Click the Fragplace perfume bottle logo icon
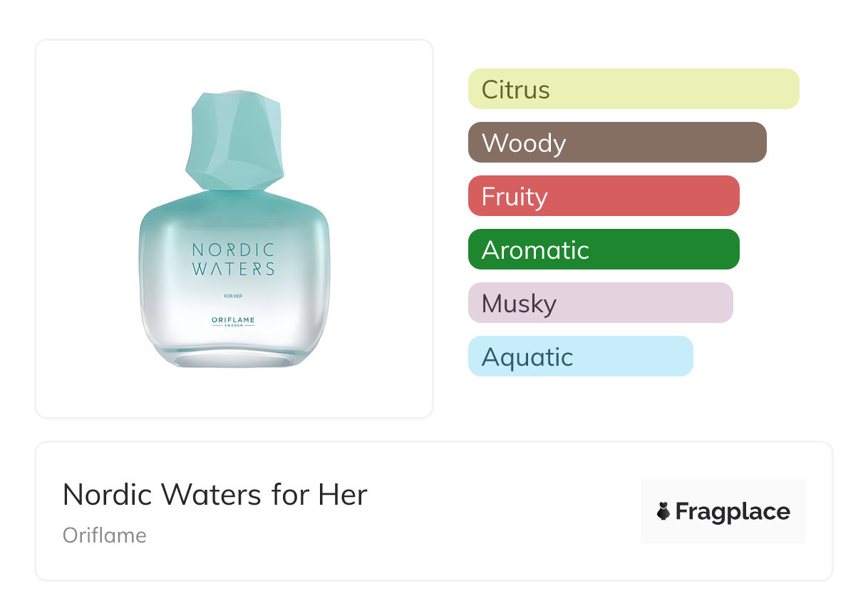 click(663, 511)
